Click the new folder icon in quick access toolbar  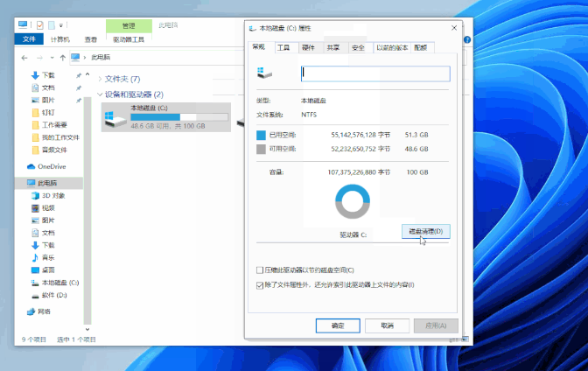pos(52,25)
